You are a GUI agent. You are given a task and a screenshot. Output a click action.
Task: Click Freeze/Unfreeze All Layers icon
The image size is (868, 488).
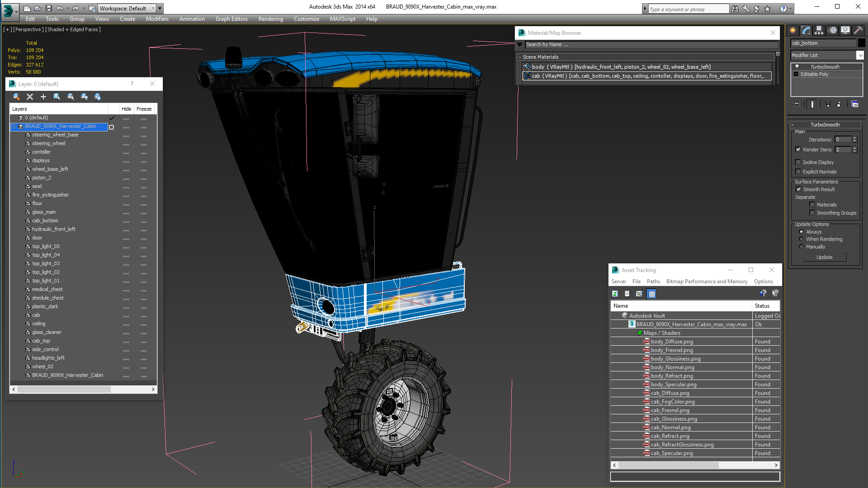98,97
